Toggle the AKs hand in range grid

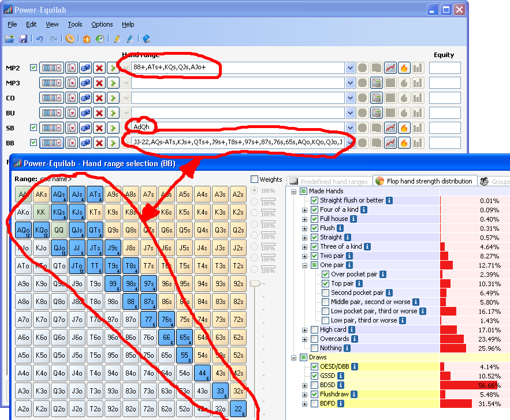[42, 194]
